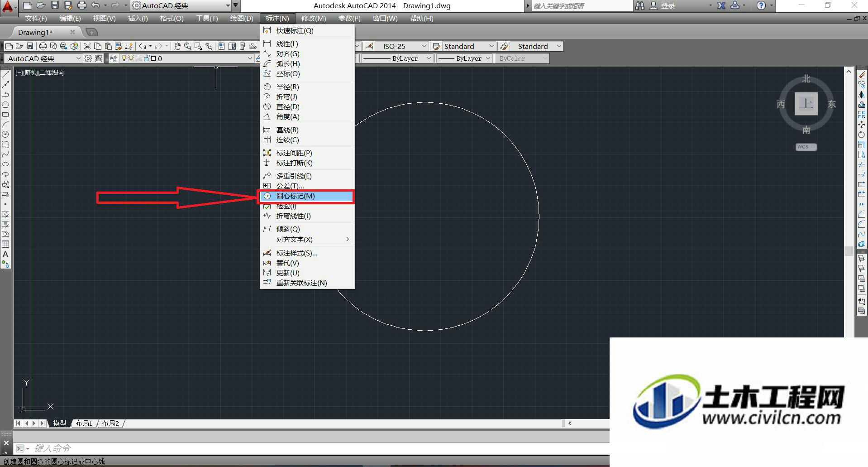Switch to the Drawing1* document tab

[35, 32]
